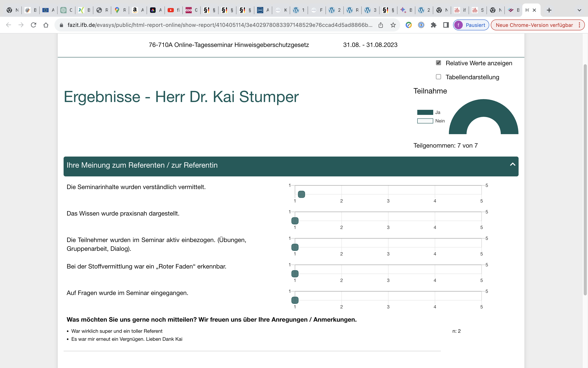Image resolution: width=588 pixels, height=368 pixels.
Task: Open the Extensions puzzle-piece menu
Action: coord(433,25)
